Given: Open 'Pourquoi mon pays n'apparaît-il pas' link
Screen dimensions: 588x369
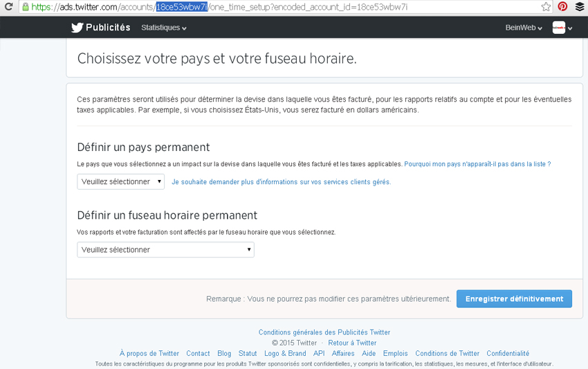Looking at the screenshot, I should pyautogui.click(x=477, y=164).
